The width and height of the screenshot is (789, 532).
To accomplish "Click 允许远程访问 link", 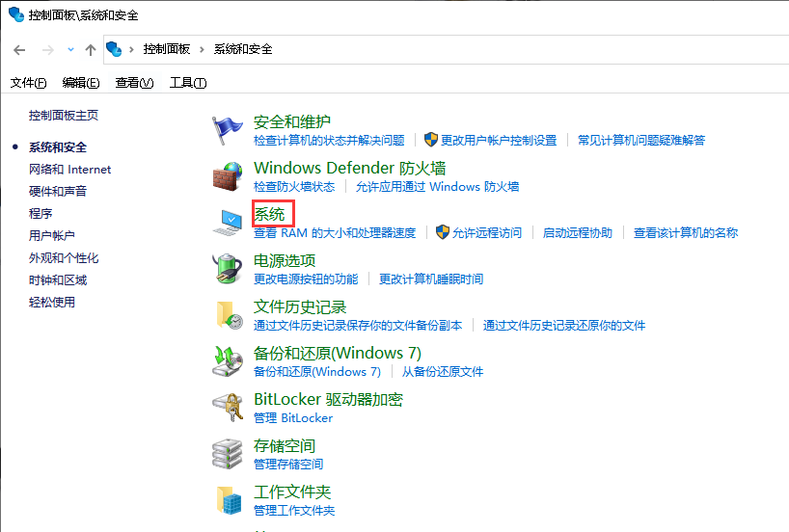I will [x=487, y=233].
